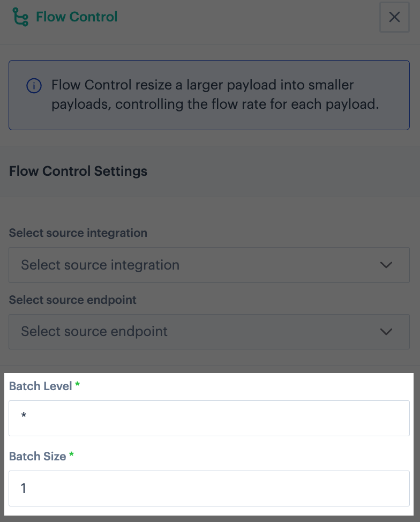
Task: Expand chevron arrow on source integration field
Action: (x=386, y=265)
